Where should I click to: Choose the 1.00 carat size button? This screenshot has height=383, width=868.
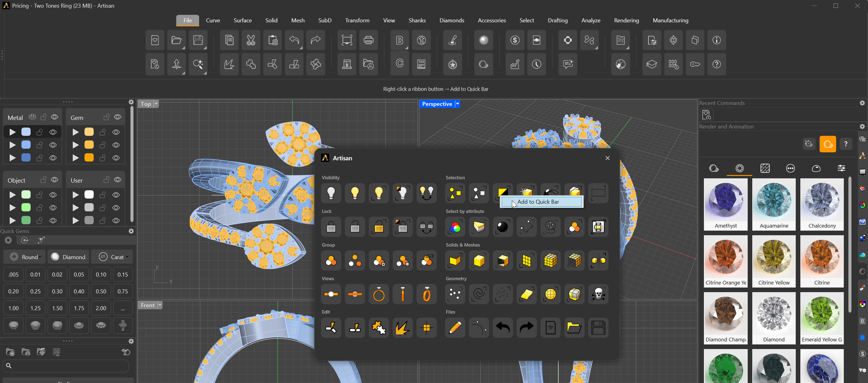point(13,308)
